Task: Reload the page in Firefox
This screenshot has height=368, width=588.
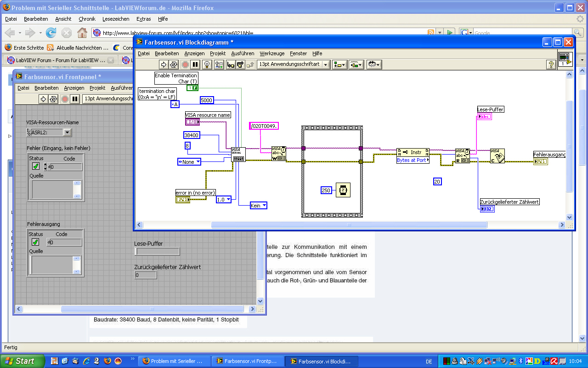Action: pos(51,33)
